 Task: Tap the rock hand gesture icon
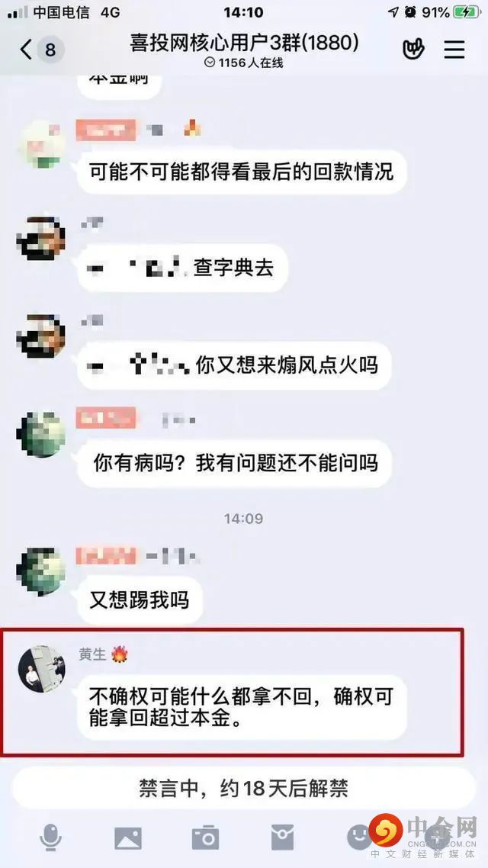tap(413, 50)
